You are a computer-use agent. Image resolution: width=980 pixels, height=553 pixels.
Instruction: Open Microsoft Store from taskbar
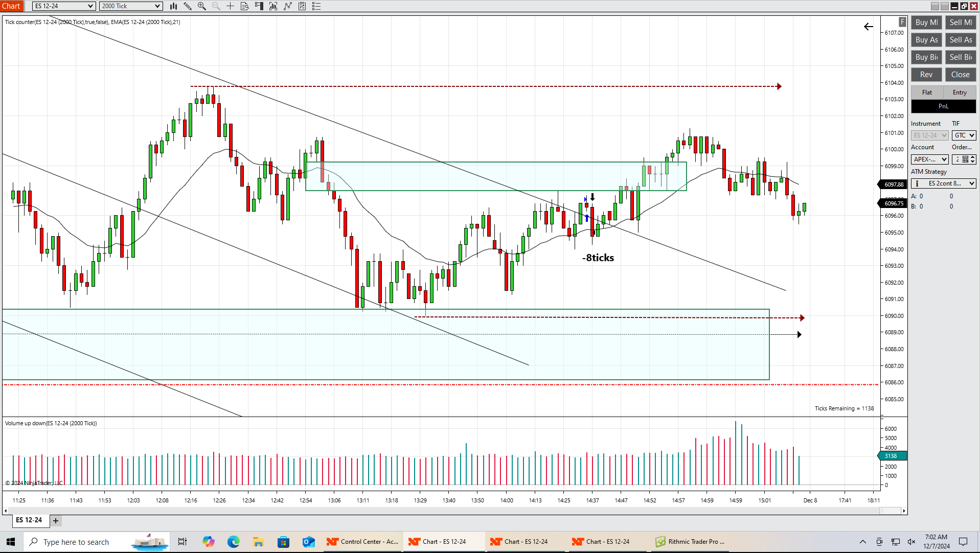tap(283, 542)
